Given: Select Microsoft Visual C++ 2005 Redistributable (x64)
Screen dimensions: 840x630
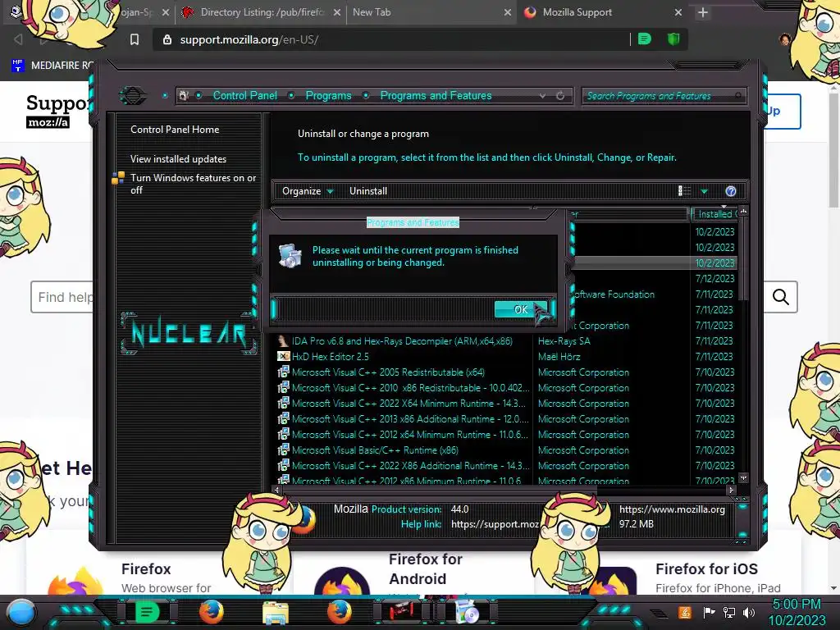Looking at the screenshot, I should [388, 372].
